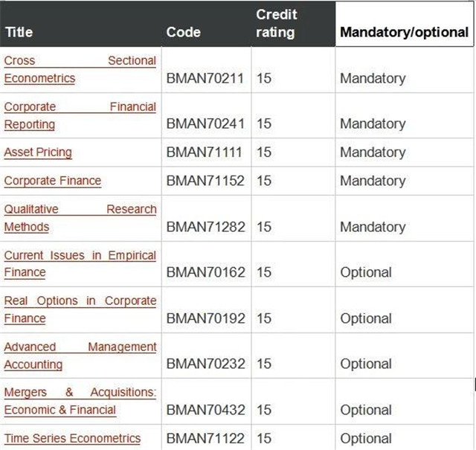Open Mergers & Acquisitions course link
The height and width of the screenshot is (450, 476).
80,401
